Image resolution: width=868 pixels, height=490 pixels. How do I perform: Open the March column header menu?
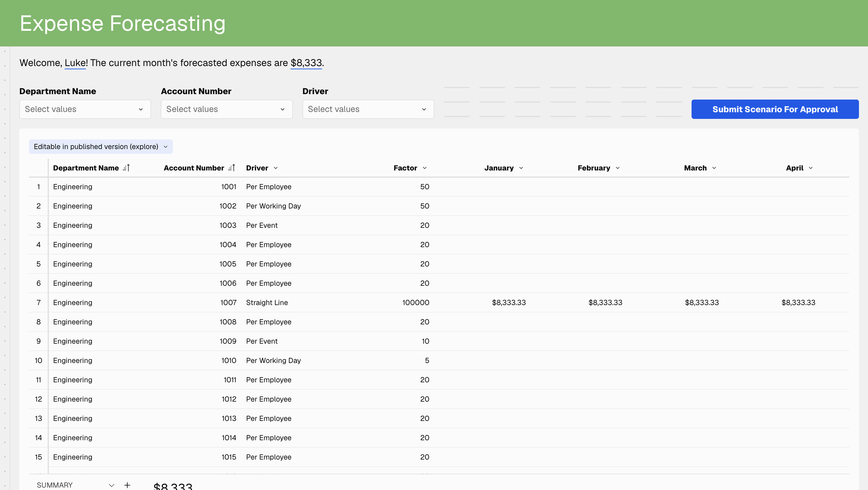click(x=714, y=168)
